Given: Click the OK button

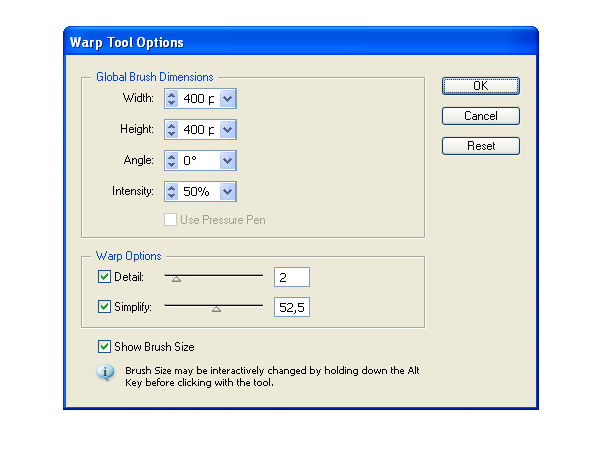Looking at the screenshot, I should tap(481, 86).
